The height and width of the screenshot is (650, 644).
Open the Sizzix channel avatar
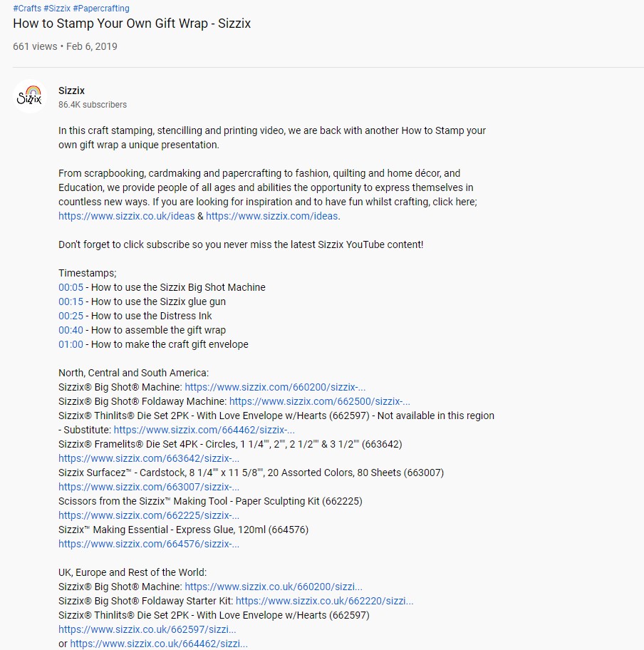[29, 96]
